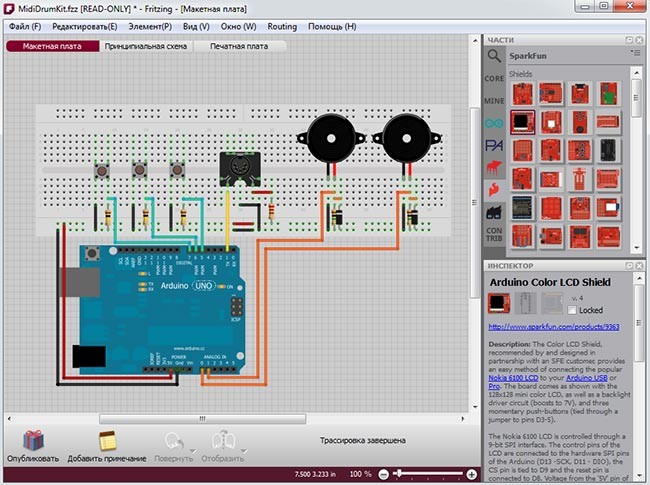This screenshot has height=485, width=650.
Task: Switch to the Schematic view tab
Action: pos(146,46)
